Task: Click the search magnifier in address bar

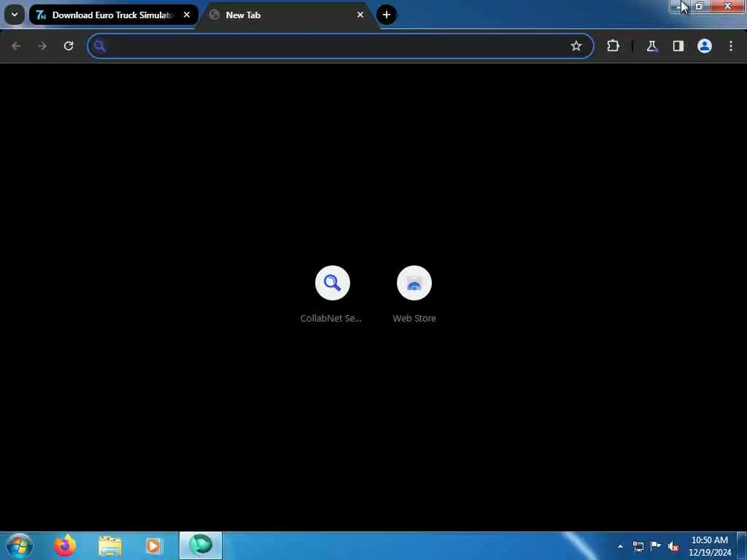Action: pos(99,46)
